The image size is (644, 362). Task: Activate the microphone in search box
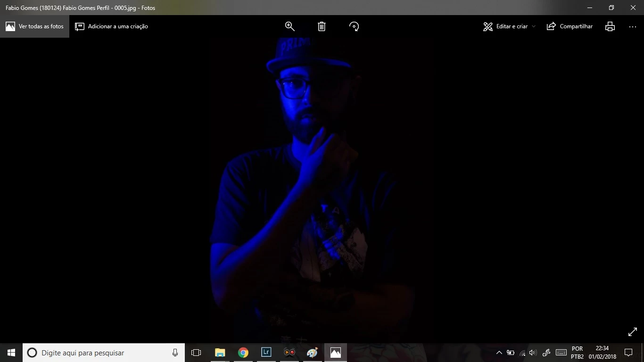coord(175,353)
